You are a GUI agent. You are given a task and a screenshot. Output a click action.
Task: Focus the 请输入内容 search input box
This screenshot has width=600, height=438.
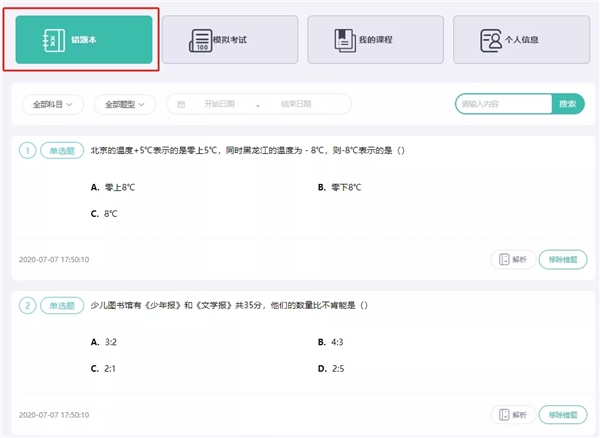click(x=503, y=104)
